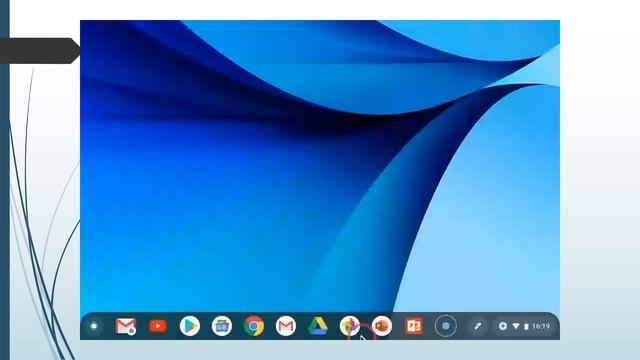Open the round white Gmail icon
Screen dimensions: 640x360
point(286,326)
